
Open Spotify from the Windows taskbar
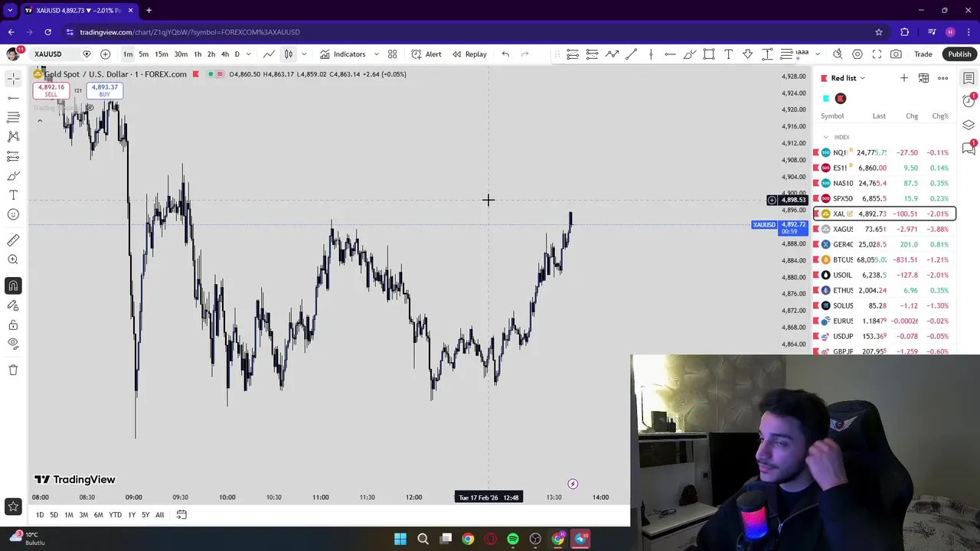pyautogui.click(x=513, y=539)
